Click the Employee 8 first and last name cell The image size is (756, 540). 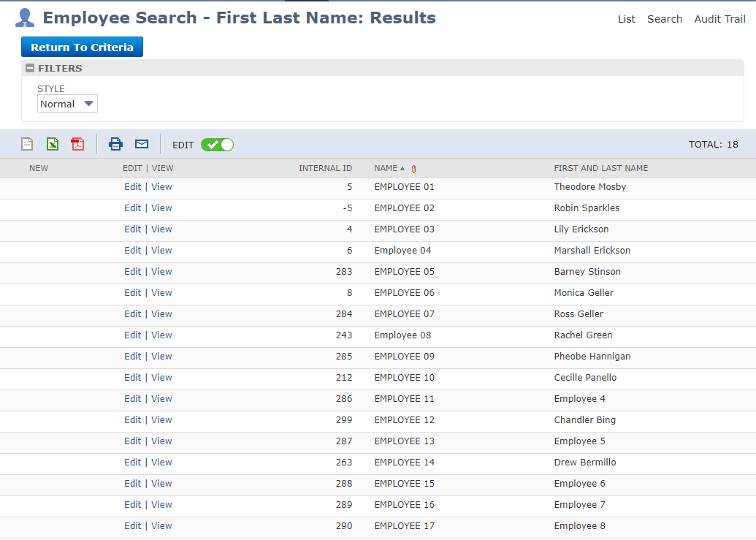click(579, 527)
